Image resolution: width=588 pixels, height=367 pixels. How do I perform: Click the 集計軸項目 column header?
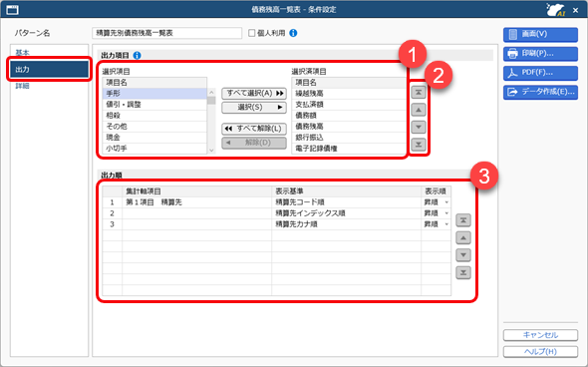(x=197, y=191)
